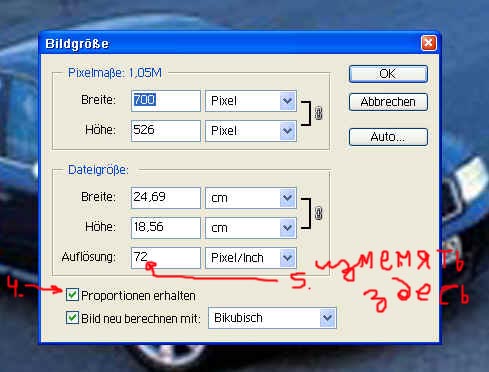Click the document Höhe field showing 18,56

click(x=166, y=228)
